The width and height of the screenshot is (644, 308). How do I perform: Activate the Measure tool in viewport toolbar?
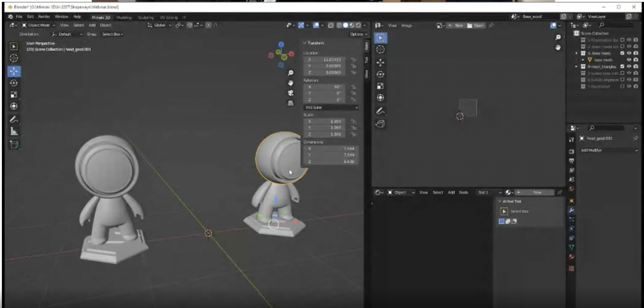(14, 131)
